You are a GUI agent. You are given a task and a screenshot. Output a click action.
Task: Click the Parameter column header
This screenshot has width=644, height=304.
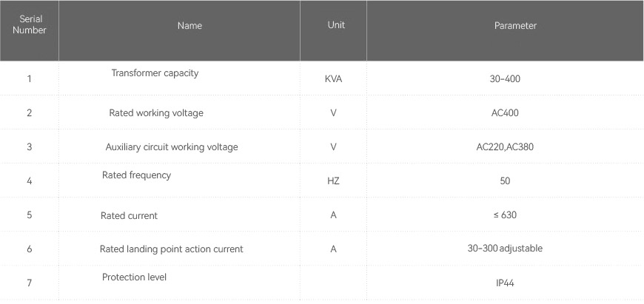click(515, 26)
